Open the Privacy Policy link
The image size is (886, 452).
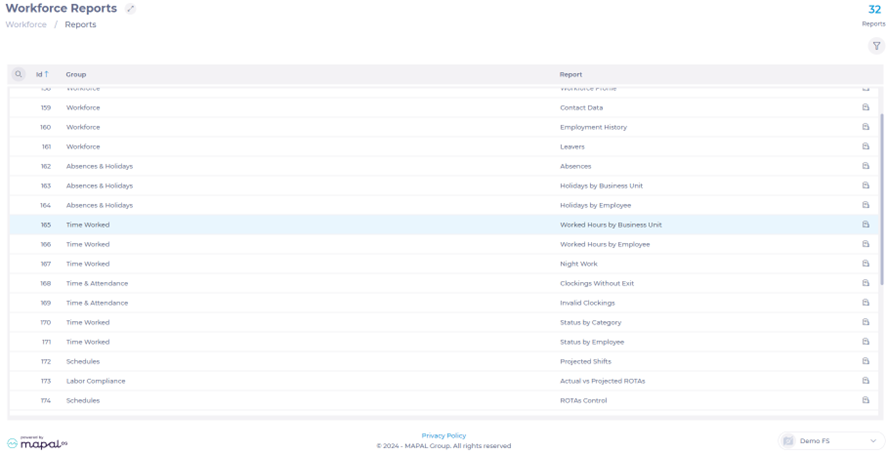[x=444, y=436]
